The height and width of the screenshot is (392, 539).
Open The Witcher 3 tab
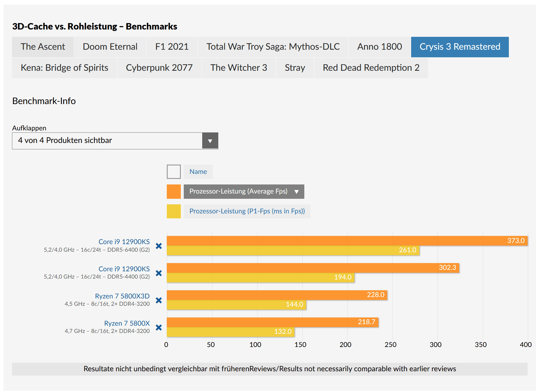(x=239, y=68)
